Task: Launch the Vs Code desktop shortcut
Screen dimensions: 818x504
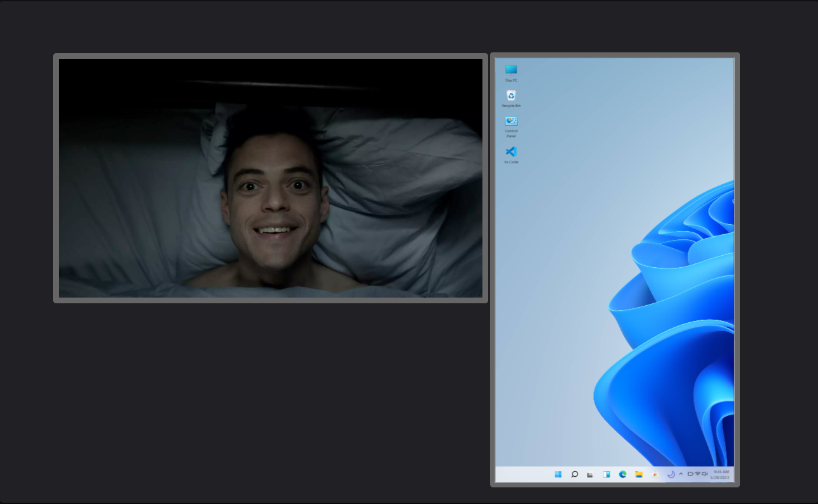Action: tap(511, 155)
